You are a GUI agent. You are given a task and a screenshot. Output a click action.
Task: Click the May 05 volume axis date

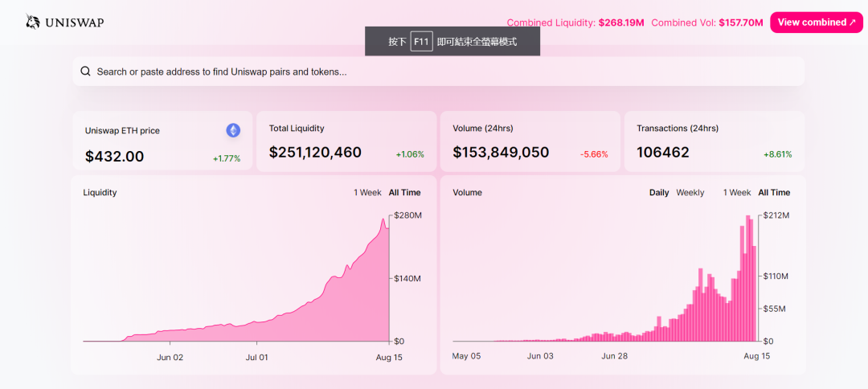[467, 356]
